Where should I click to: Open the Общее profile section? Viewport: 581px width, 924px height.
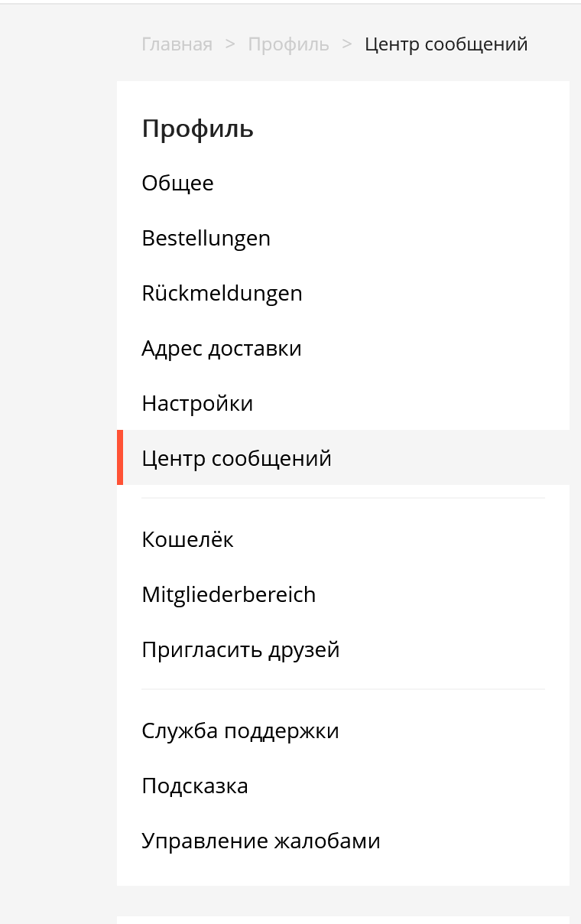pos(177,184)
